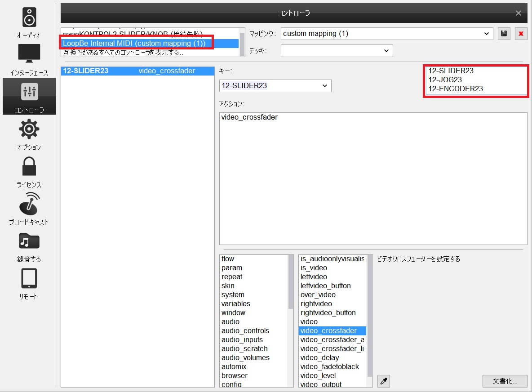The image size is (532, 392).
Task: Select the skin category
Action: pyautogui.click(x=254, y=286)
